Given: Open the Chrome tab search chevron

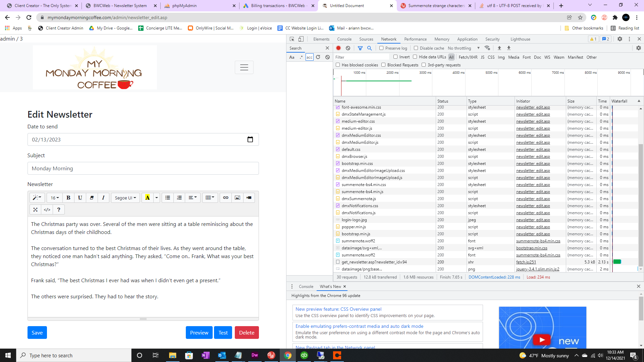Looking at the screenshot, I should pyautogui.click(x=590, y=5).
